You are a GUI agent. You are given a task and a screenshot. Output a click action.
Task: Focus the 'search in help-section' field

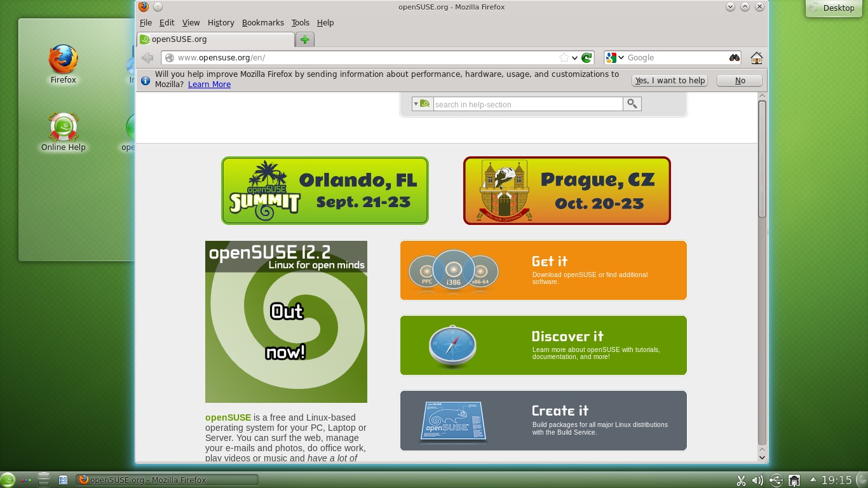pos(527,104)
